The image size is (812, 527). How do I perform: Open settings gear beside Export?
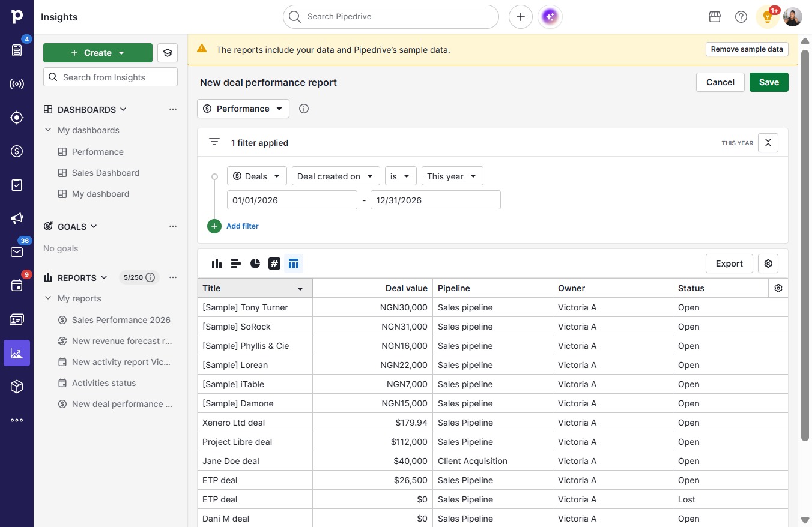(x=768, y=263)
